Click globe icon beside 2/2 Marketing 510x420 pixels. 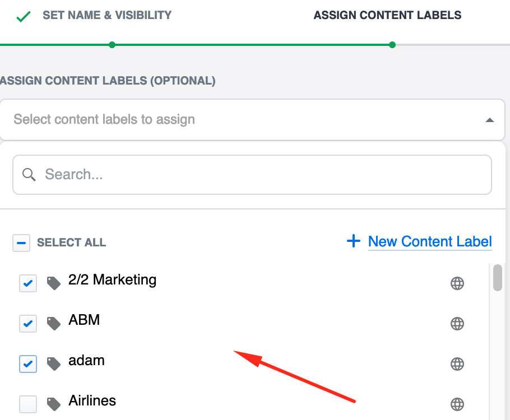pos(457,283)
